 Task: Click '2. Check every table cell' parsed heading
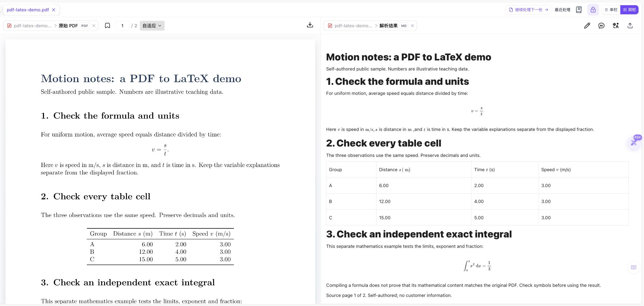point(383,143)
